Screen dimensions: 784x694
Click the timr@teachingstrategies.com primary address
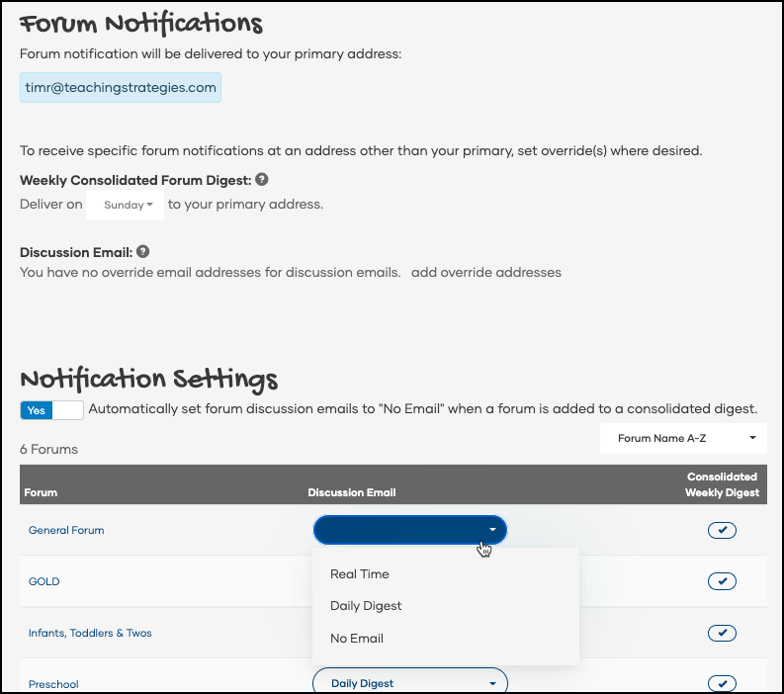pyautogui.click(x=121, y=87)
